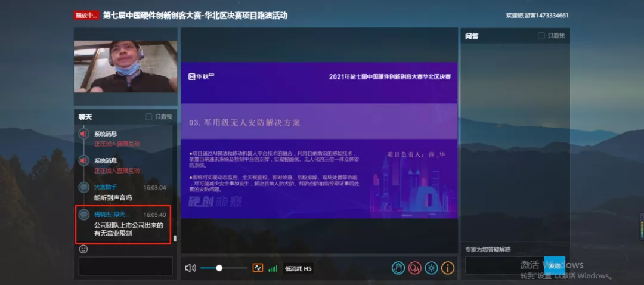The width and height of the screenshot is (644, 285).
Task: Focus the chat message input box
Action: (126, 266)
